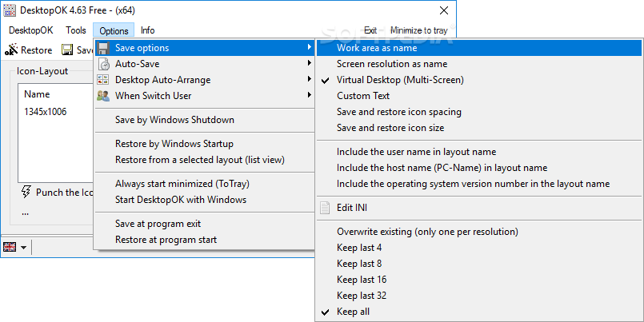
Task: Open the language dropdown arrow beside the flag
Action: tap(23, 248)
